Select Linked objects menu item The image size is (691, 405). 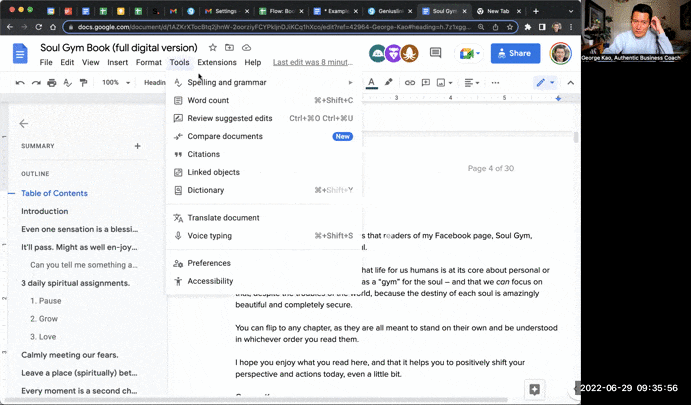point(264,172)
